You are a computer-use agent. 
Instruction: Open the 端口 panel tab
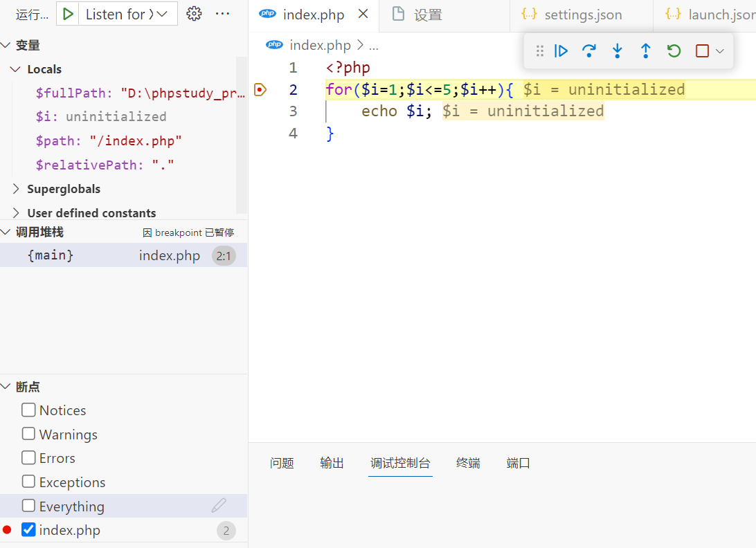coord(519,463)
